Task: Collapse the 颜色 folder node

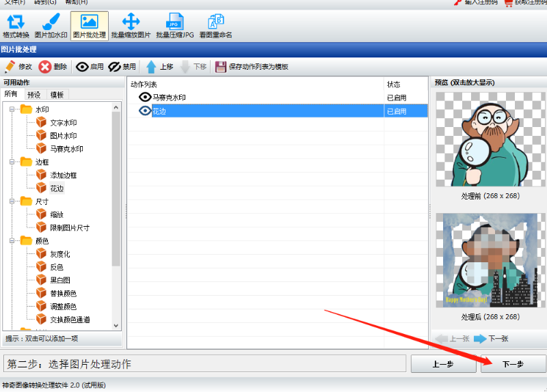Action: (x=12, y=241)
